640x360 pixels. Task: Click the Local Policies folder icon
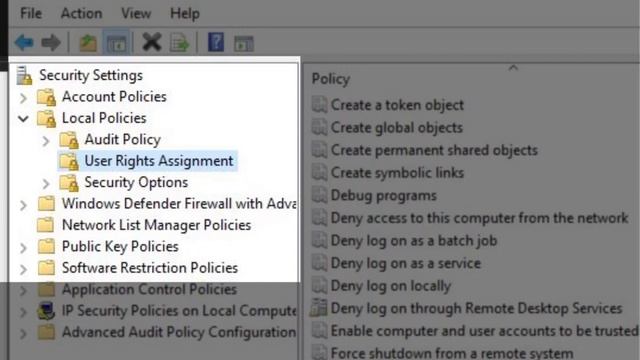46,118
